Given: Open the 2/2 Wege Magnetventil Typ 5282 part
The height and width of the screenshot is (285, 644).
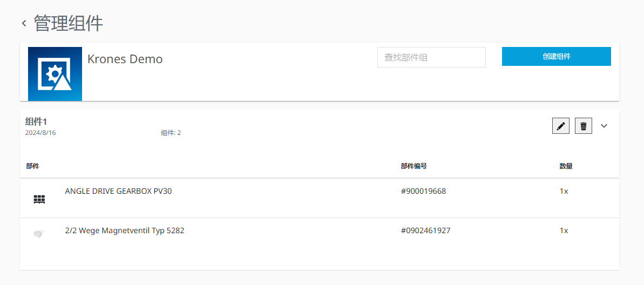Looking at the screenshot, I should point(125,230).
